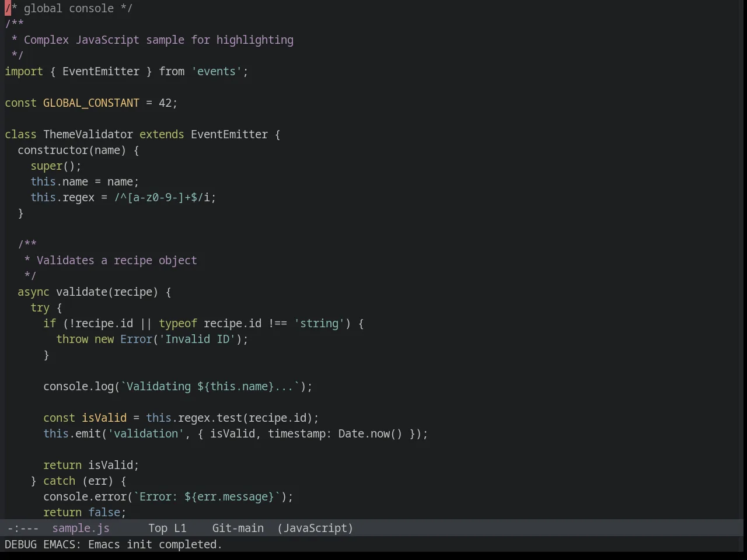Click 'console.error' call
Image resolution: width=747 pixels, height=560 pixels.
pyautogui.click(x=85, y=496)
